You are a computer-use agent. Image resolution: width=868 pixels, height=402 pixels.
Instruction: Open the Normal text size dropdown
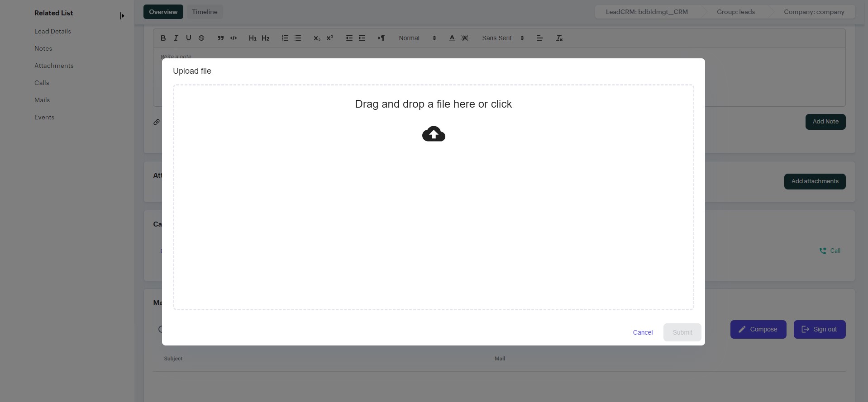click(x=417, y=38)
